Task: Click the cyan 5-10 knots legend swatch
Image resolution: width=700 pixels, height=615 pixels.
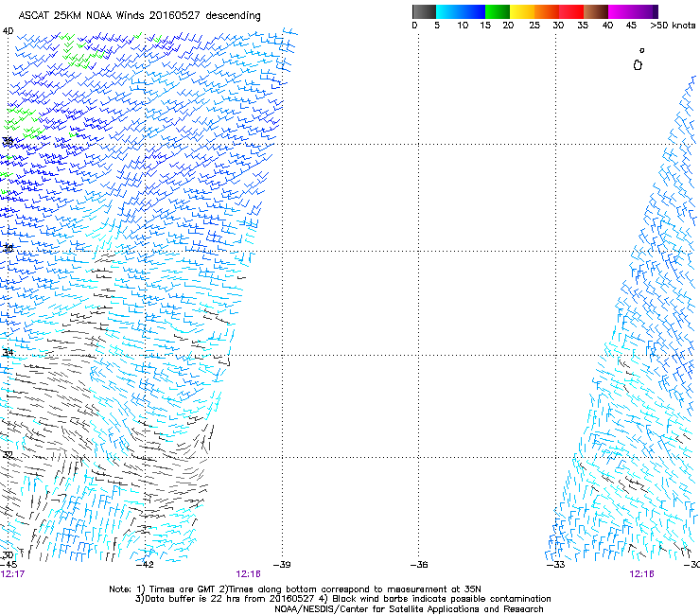Action: tap(448, 11)
